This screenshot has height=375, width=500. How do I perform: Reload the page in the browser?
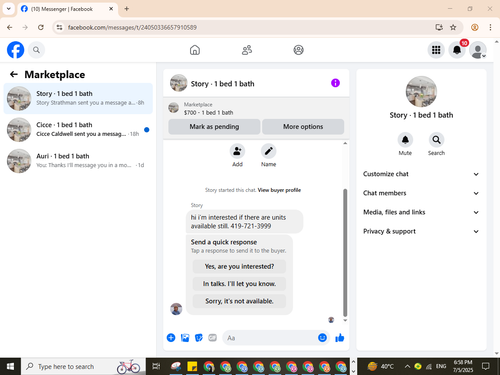[41, 27]
